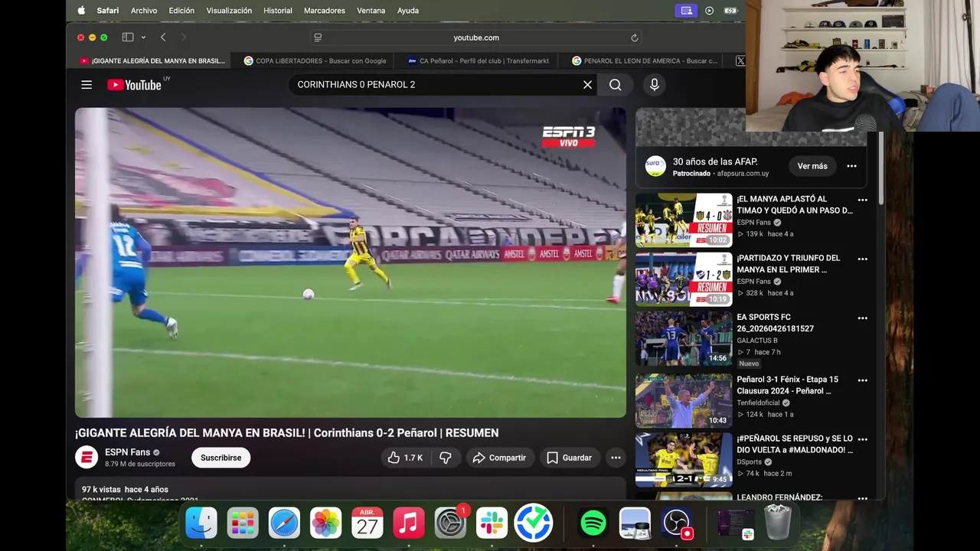The width and height of the screenshot is (980, 551).
Task: Open the YouTube hamburger guide menu
Action: coord(87,85)
